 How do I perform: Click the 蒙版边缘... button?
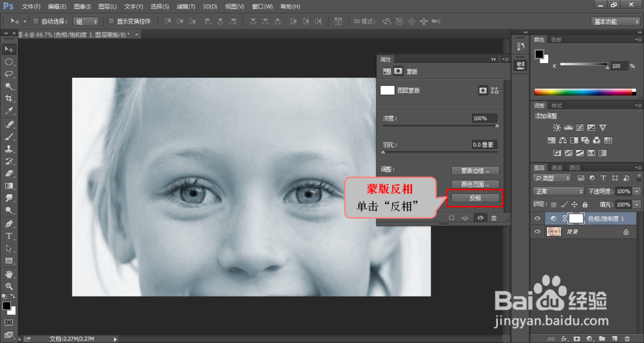click(475, 171)
